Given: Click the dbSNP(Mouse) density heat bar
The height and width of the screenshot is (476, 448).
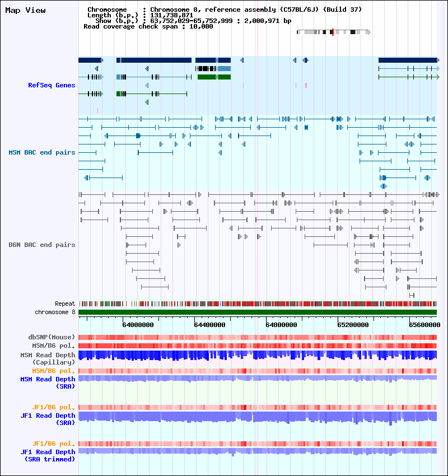Looking at the screenshot, I should click(x=258, y=337).
